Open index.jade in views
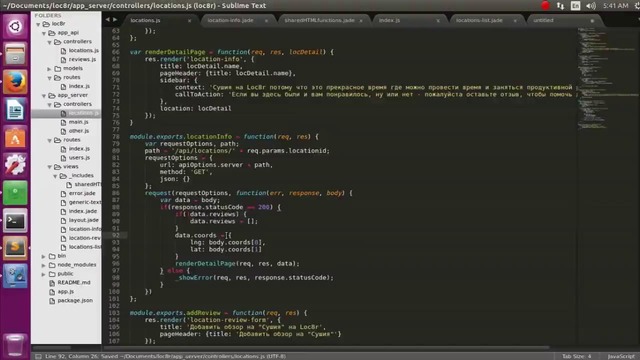 pos(83,211)
